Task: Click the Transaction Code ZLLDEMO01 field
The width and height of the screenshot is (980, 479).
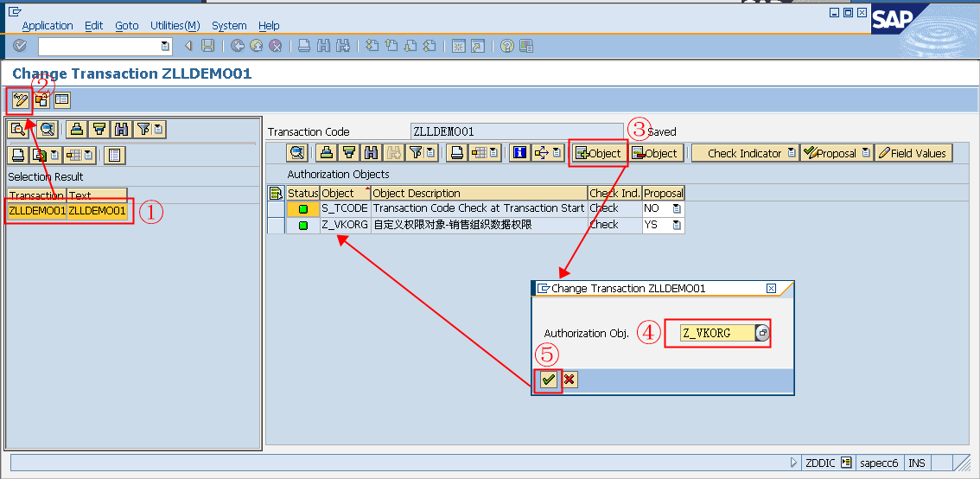Action: (517, 132)
